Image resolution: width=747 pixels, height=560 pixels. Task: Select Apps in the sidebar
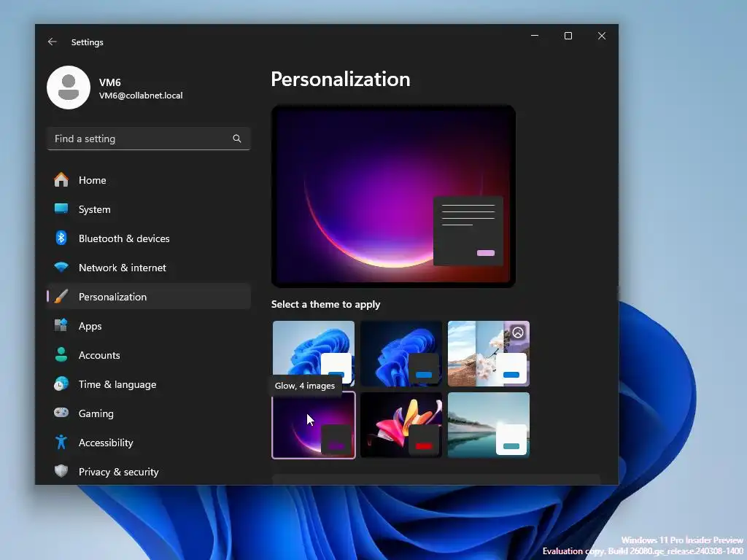pos(149,326)
